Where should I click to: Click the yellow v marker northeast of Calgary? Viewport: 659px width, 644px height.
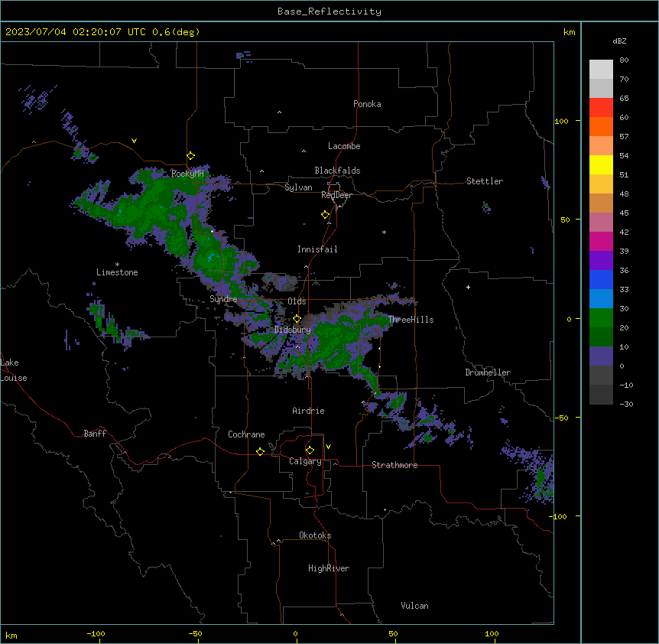(x=328, y=447)
